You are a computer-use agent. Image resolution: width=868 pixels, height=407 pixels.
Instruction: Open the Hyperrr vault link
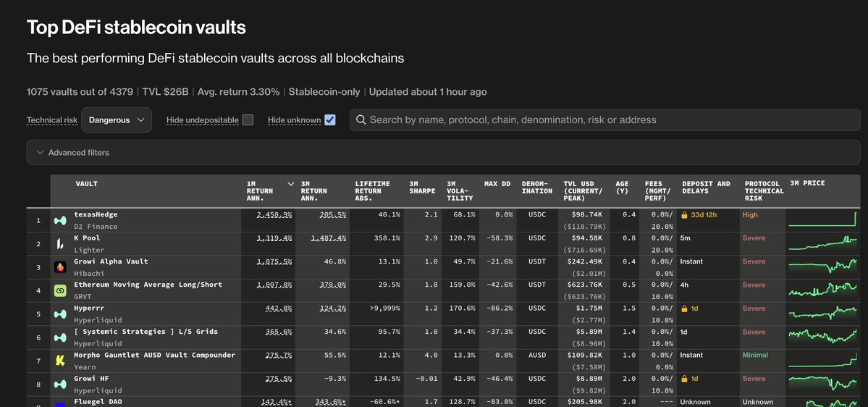(x=89, y=308)
